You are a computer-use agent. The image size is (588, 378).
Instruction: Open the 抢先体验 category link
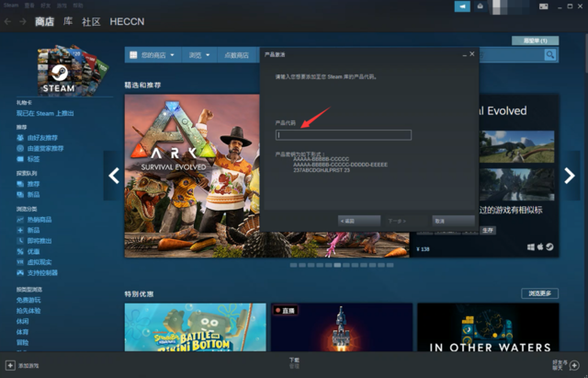(x=28, y=311)
